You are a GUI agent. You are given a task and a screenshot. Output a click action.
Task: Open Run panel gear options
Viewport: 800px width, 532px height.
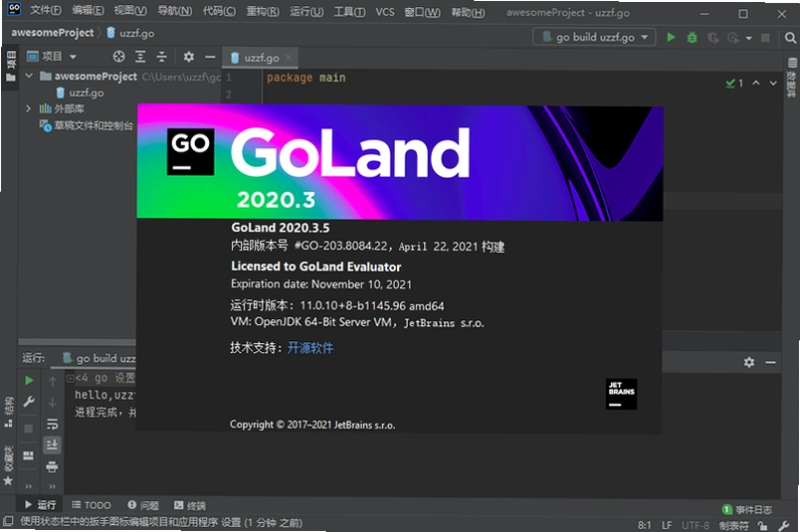click(x=749, y=362)
